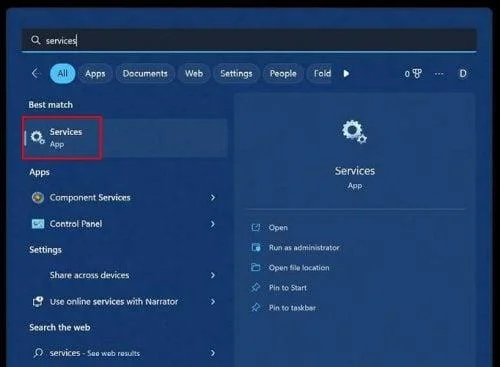This screenshot has height=367, width=500.
Task: Click the Open file location folder icon
Action: pos(256,267)
